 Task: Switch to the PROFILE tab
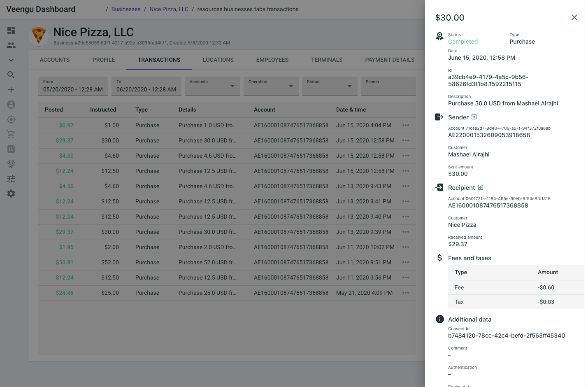[x=103, y=60]
